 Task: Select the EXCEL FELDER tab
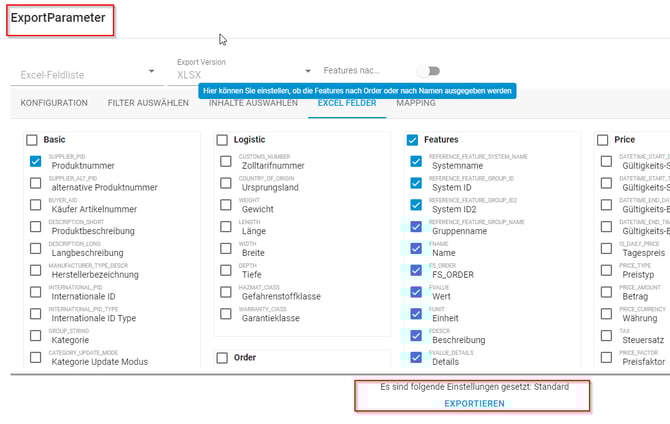pyautogui.click(x=347, y=103)
